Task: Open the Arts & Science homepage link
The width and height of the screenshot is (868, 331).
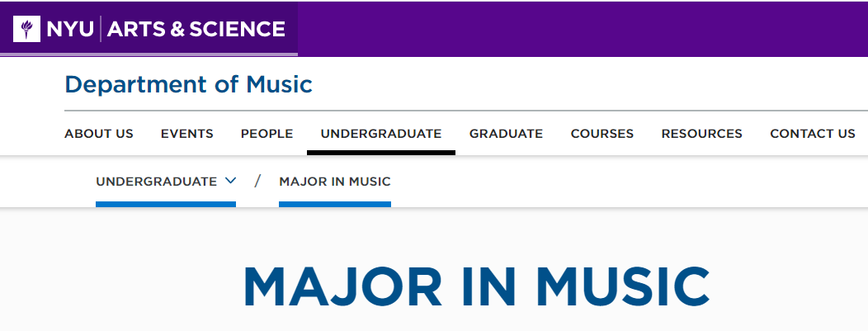Action: click(196, 29)
